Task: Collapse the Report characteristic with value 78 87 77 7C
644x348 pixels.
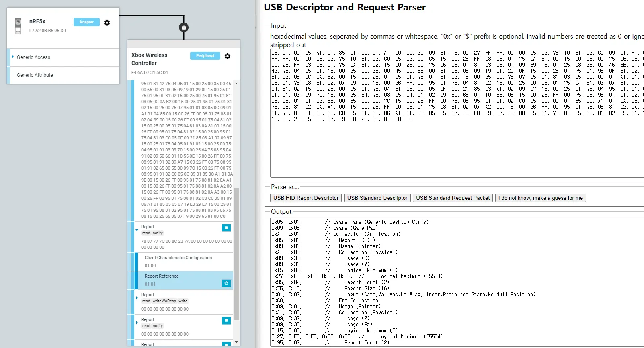Action: click(x=137, y=230)
